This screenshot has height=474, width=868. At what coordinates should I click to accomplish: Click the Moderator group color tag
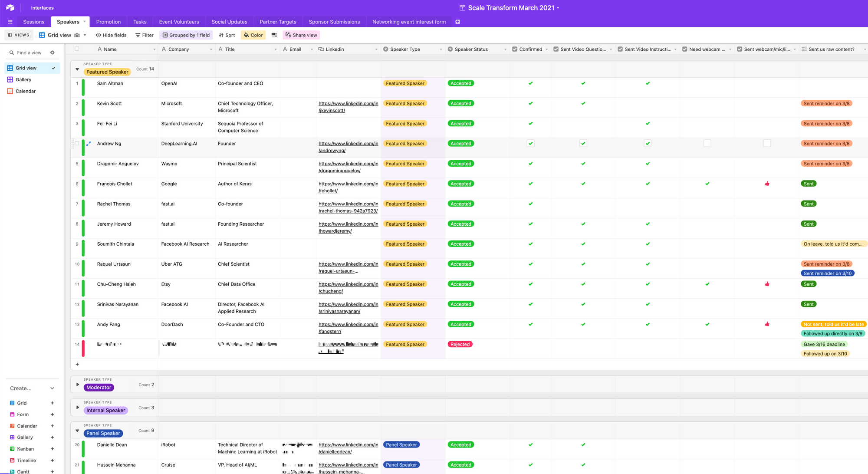tap(99, 388)
